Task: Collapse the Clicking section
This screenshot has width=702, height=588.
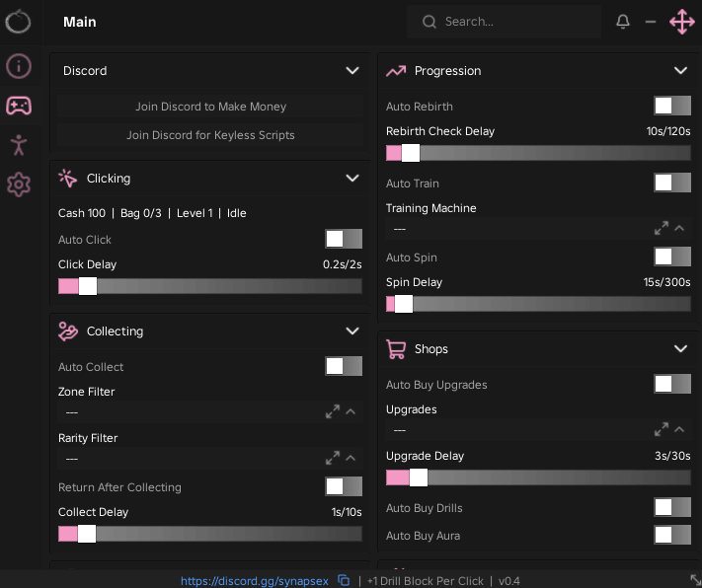Action: tap(352, 179)
